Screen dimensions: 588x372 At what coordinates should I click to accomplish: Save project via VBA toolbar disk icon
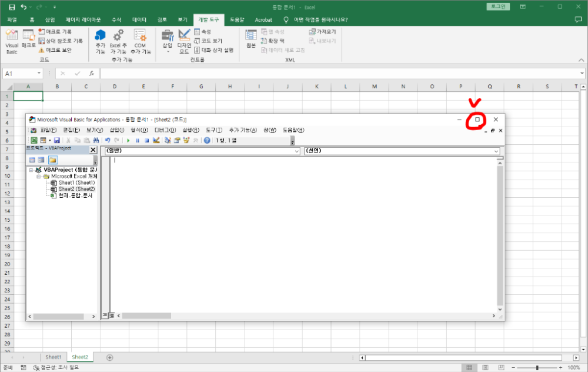click(56, 140)
